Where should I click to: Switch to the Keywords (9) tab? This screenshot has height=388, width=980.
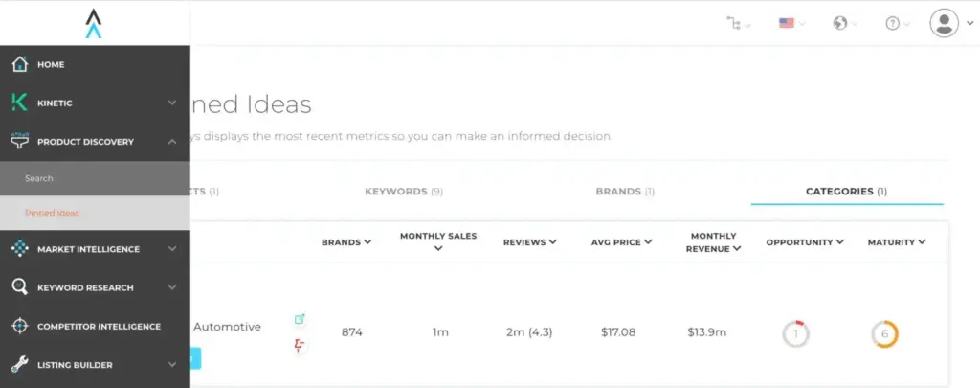(x=404, y=192)
